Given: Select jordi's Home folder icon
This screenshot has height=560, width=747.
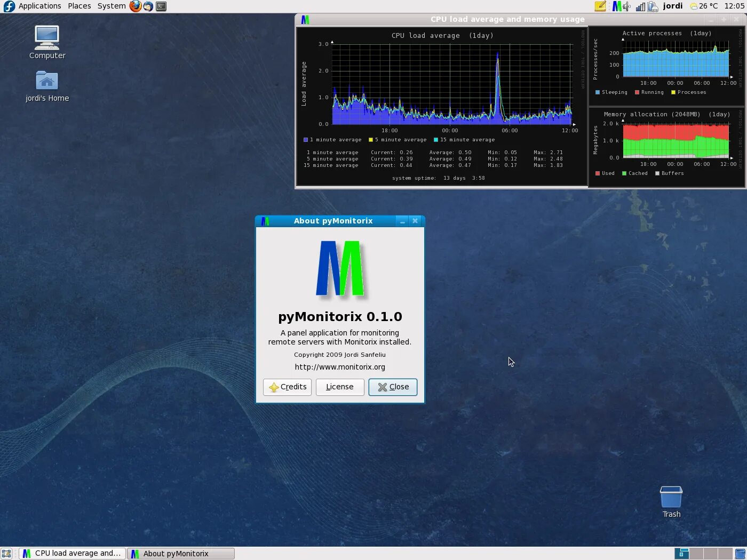Looking at the screenshot, I should (x=47, y=86).
